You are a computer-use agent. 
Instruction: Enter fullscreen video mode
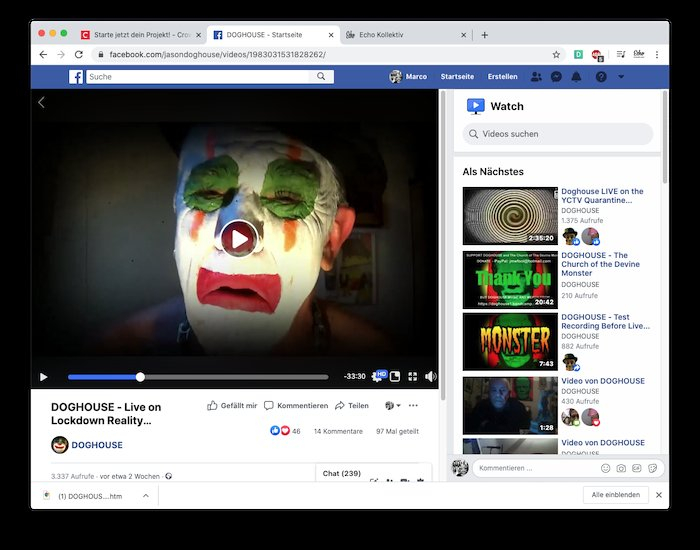point(411,377)
